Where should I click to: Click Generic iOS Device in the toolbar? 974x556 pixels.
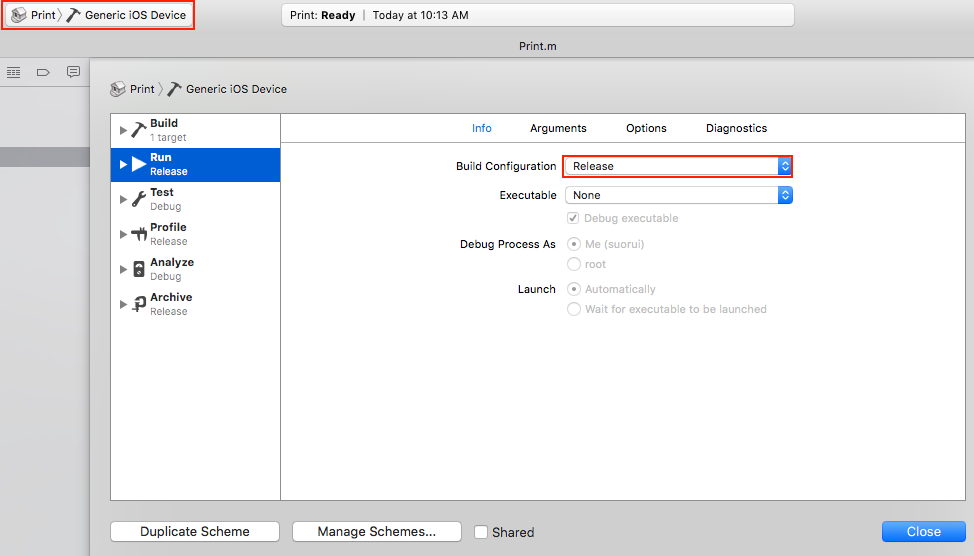pos(135,15)
